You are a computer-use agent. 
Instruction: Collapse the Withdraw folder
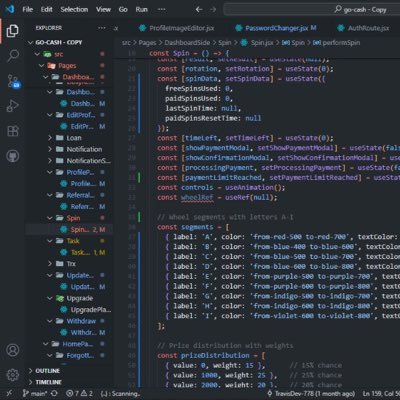point(50,321)
